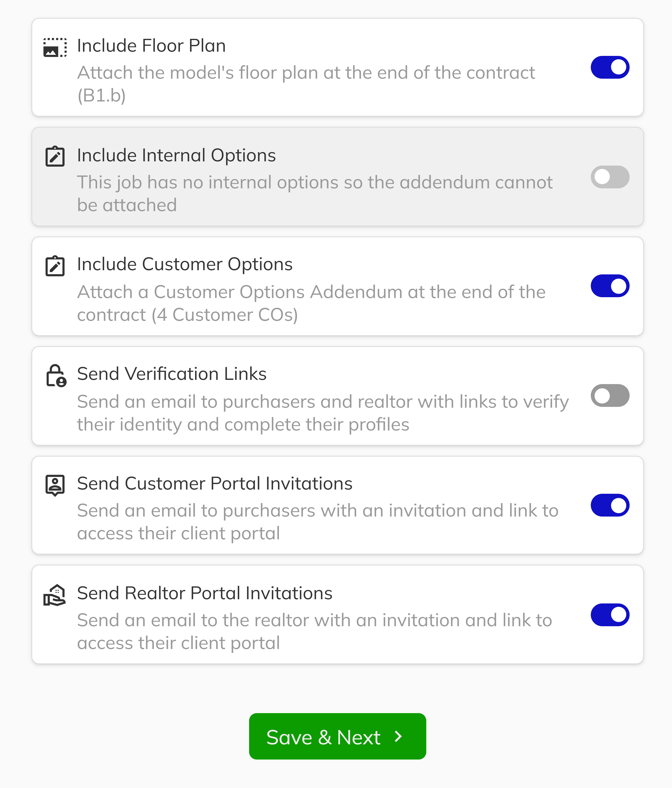Click the Send Realtor Portal Invitations title
The image size is (672, 788).
tap(205, 593)
